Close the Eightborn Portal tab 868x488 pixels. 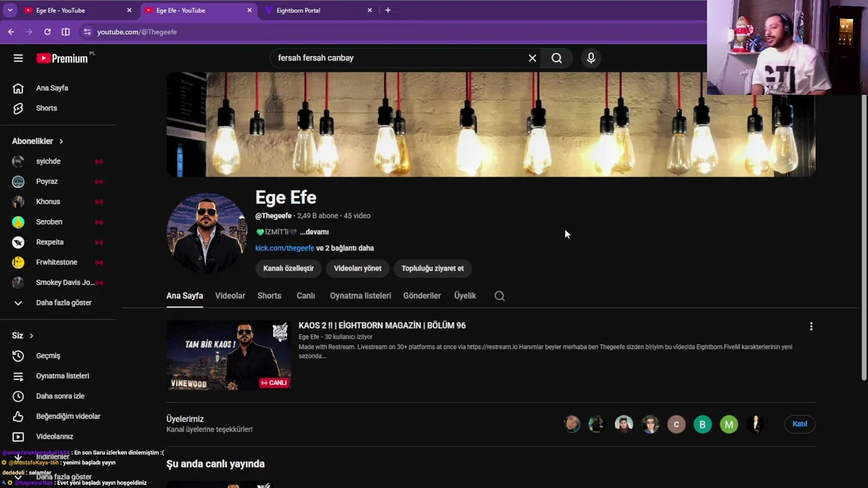point(370,10)
